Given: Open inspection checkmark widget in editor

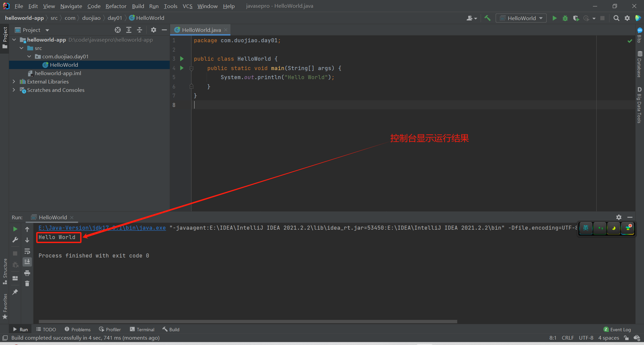Looking at the screenshot, I should coord(630,41).
